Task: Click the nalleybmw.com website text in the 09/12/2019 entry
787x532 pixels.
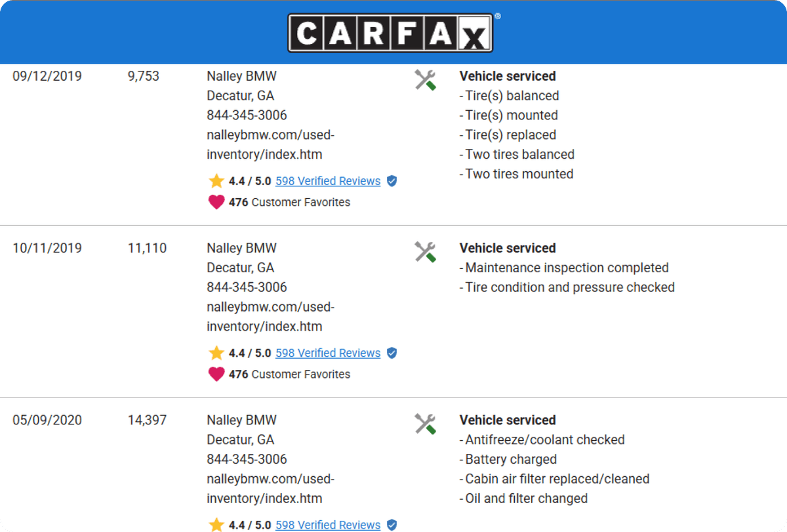Action: tap(270, 145)
